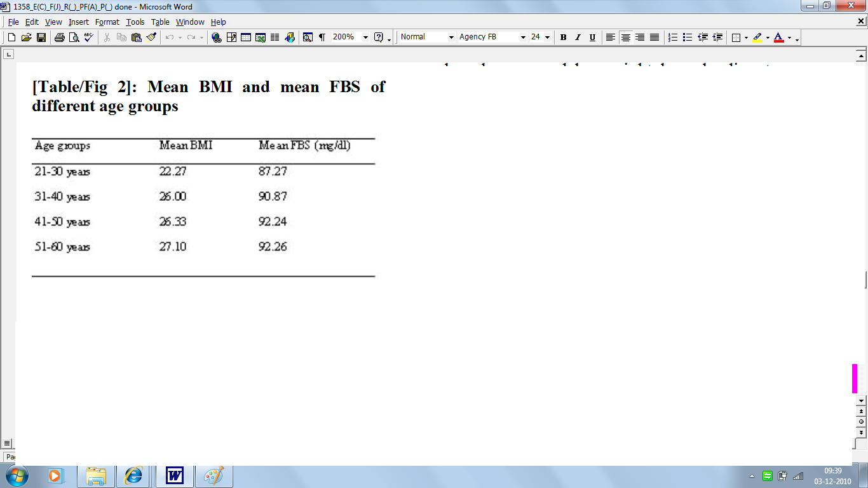Click the Save icon in the toolbar
This screenshot has height=488, width=868.
[x=41, y=37]
